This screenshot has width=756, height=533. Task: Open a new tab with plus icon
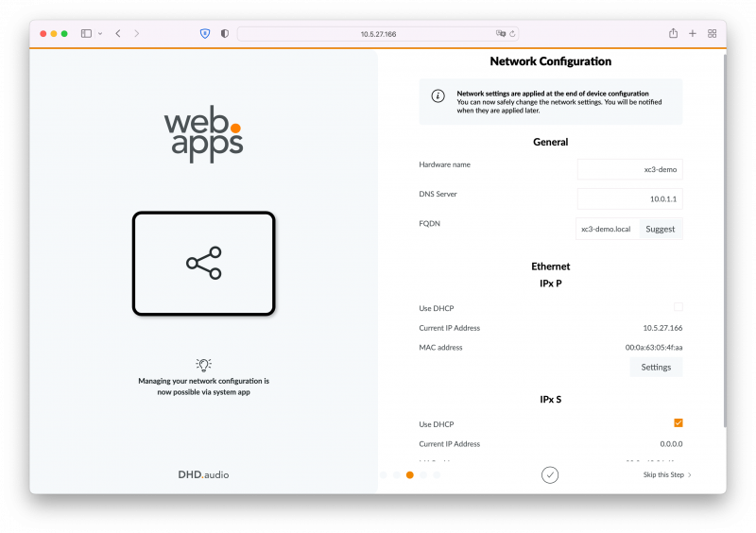(693, 33)
